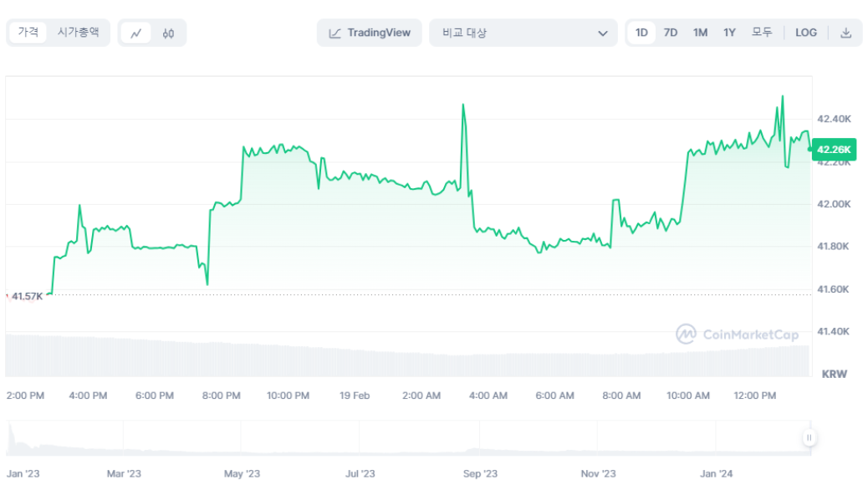Click the 19 Feb date label
Image resolution: width=868 pixels, height=490 pixels.
tap(355, 396)
